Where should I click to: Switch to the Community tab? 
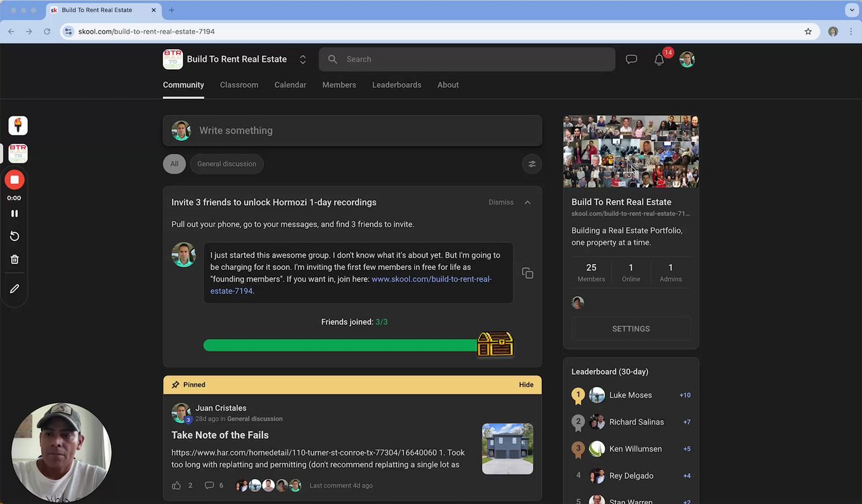pyautogui.click(x=183, y=85)
